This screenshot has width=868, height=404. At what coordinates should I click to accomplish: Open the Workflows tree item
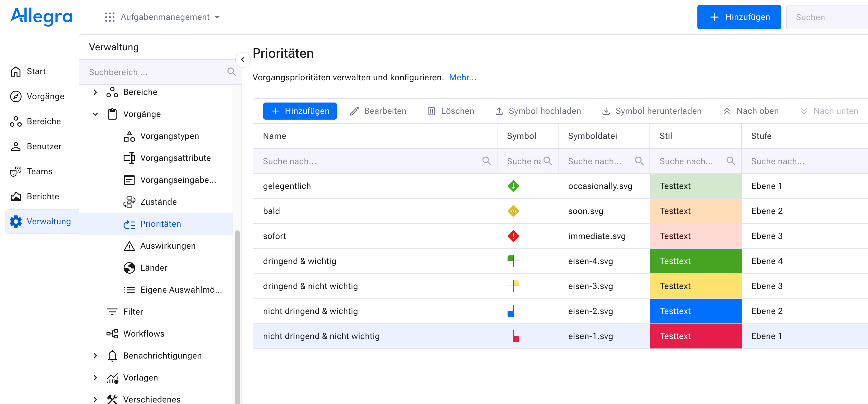tap(136, 334)
